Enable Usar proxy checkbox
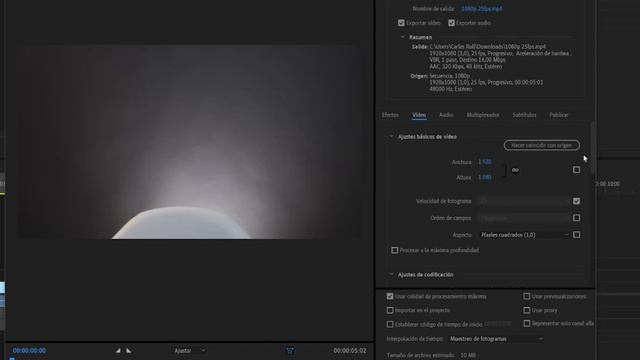Screen dimensions: 640x360 (x=527, y=310)
